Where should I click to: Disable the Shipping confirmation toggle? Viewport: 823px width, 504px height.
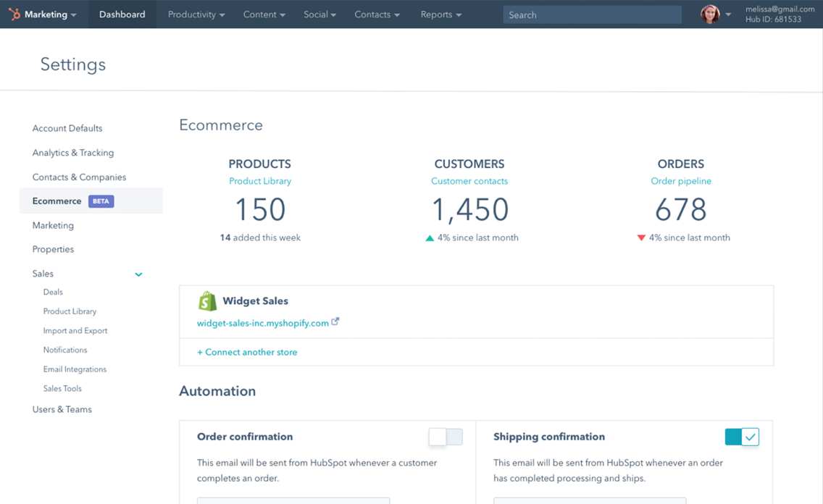741,437
